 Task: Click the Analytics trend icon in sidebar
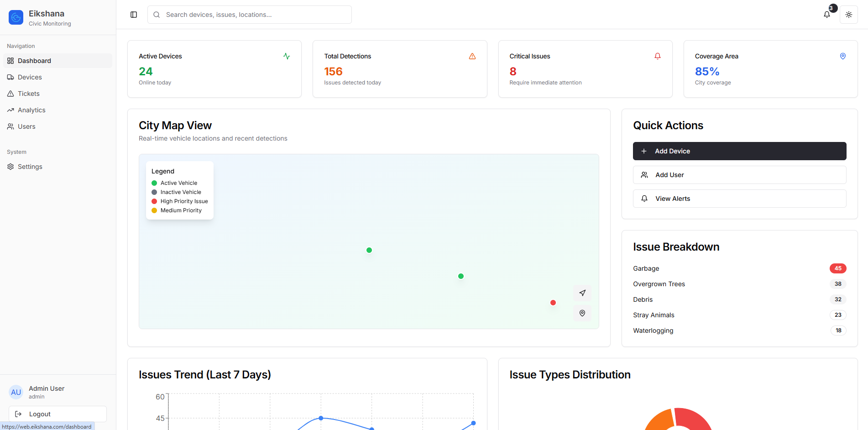click(10, 110)
